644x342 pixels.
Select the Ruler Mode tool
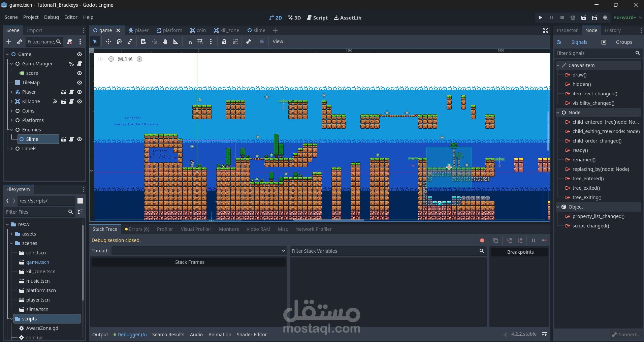pos(175,41)
